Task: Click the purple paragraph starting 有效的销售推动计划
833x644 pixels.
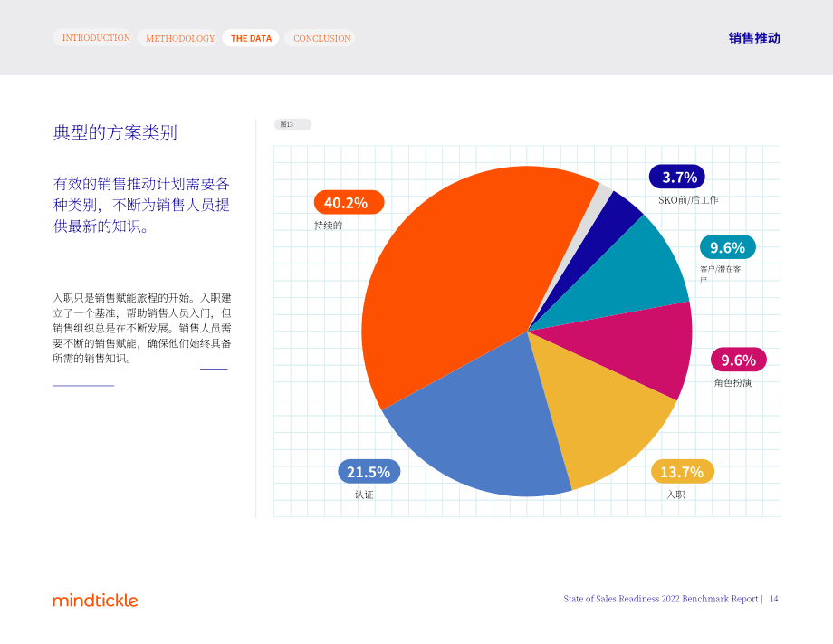Action: pyautogui.click(x=141, y=205)
